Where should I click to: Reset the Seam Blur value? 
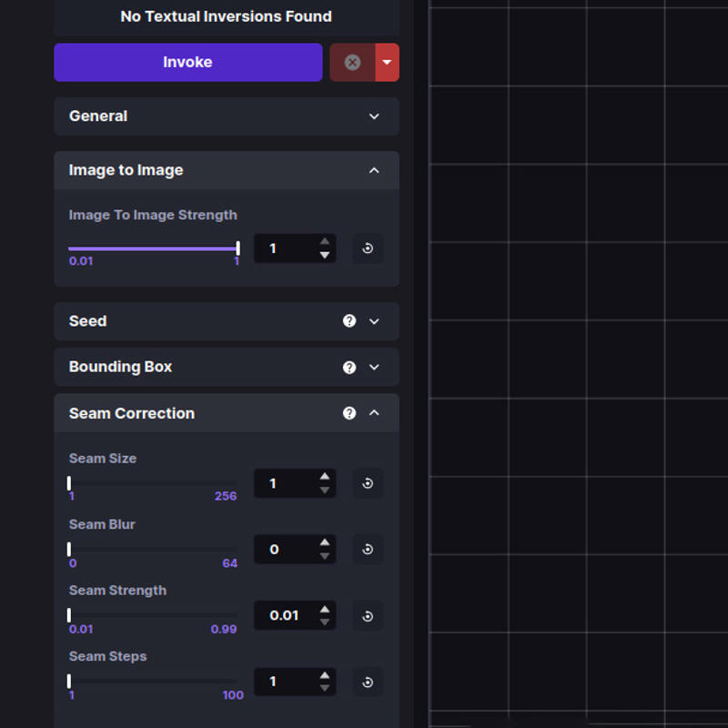(x=368, y=550)
